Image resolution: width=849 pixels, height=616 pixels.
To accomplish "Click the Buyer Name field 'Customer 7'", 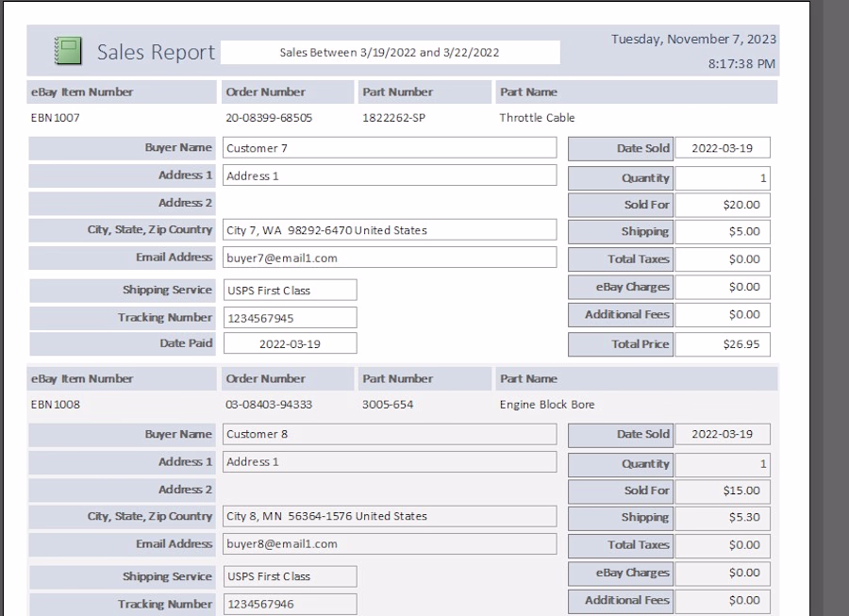I will point(390,148).
